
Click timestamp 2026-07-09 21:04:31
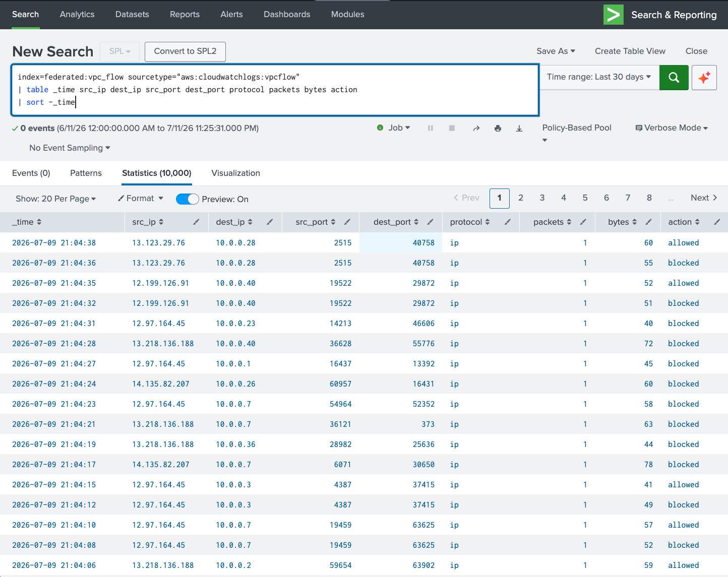pos(54,323)
